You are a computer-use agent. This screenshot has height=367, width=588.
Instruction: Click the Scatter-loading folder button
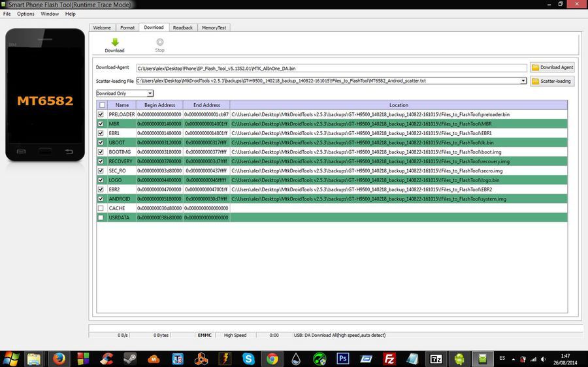point(552,81)
